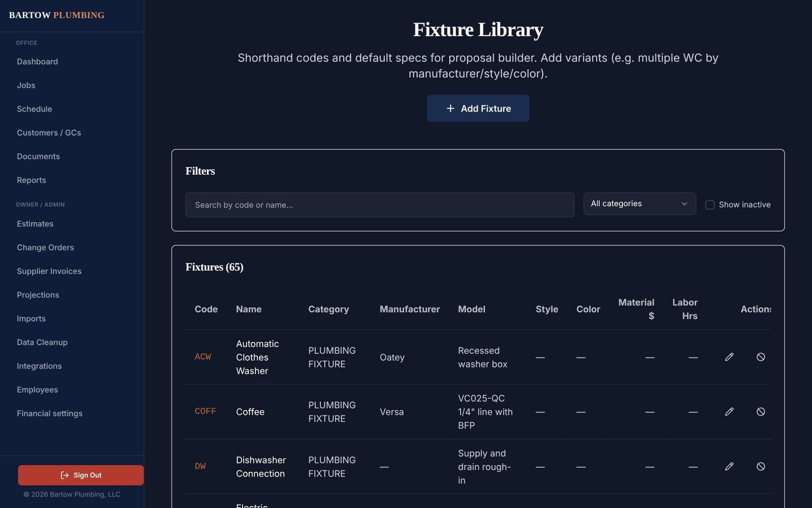Enable the Show inactive checkbox

[710, 205]
